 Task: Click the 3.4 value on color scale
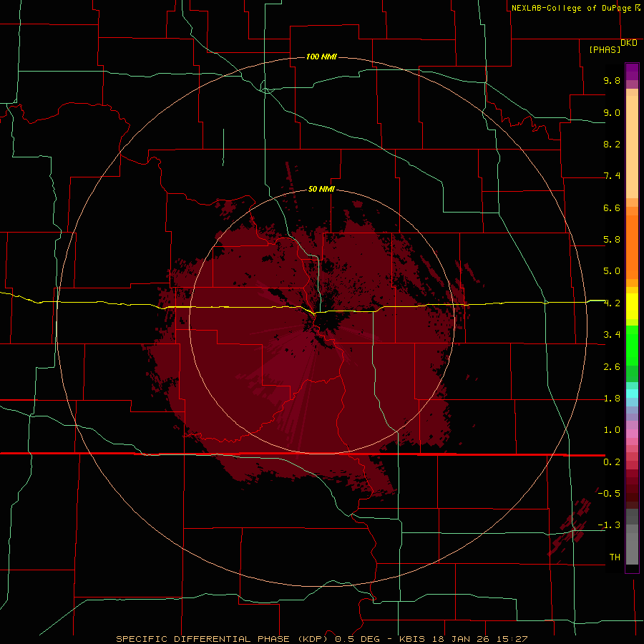pos(612,335)
